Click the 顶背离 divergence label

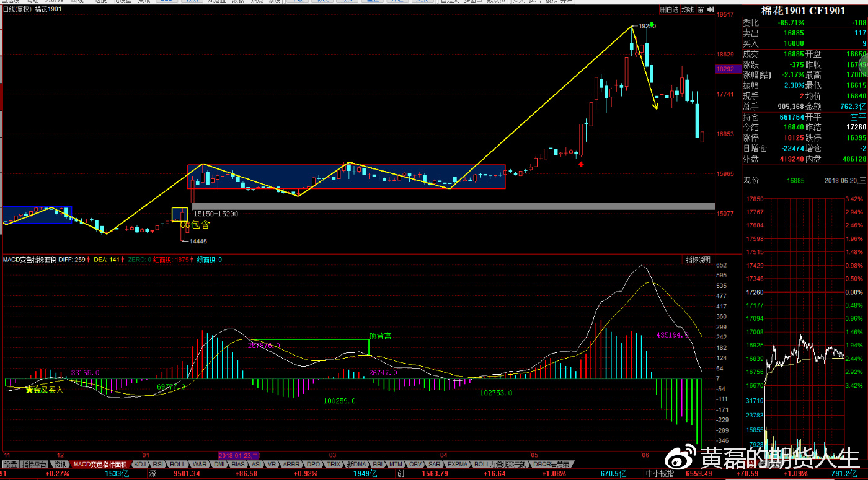[380, 336]
